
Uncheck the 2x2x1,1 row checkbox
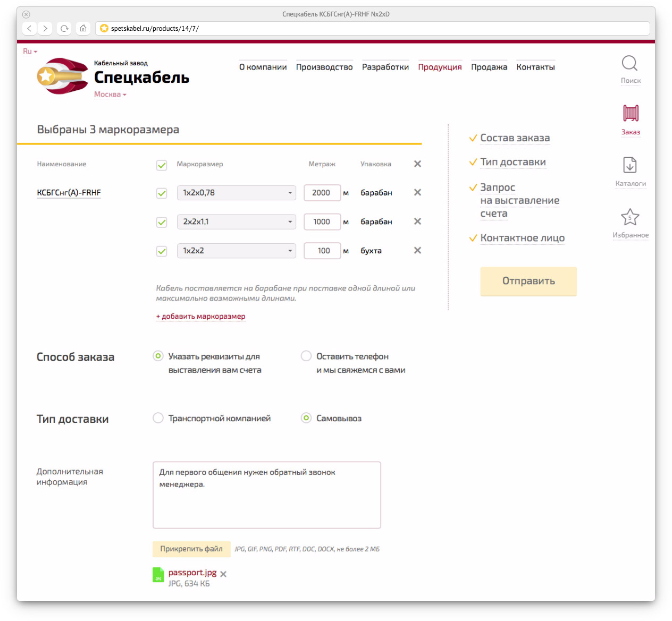[162, 222]
